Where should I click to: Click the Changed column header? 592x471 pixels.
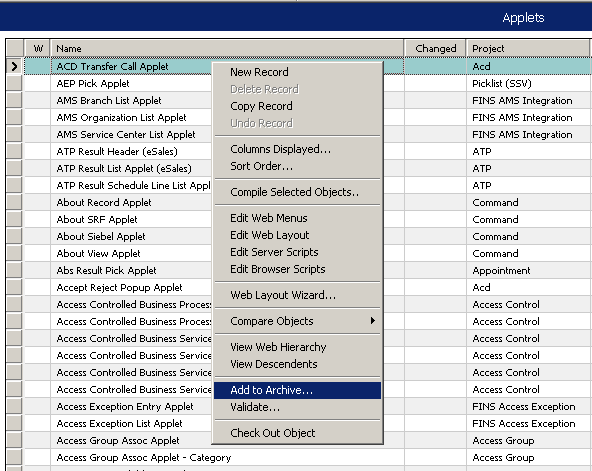(435, 49)
